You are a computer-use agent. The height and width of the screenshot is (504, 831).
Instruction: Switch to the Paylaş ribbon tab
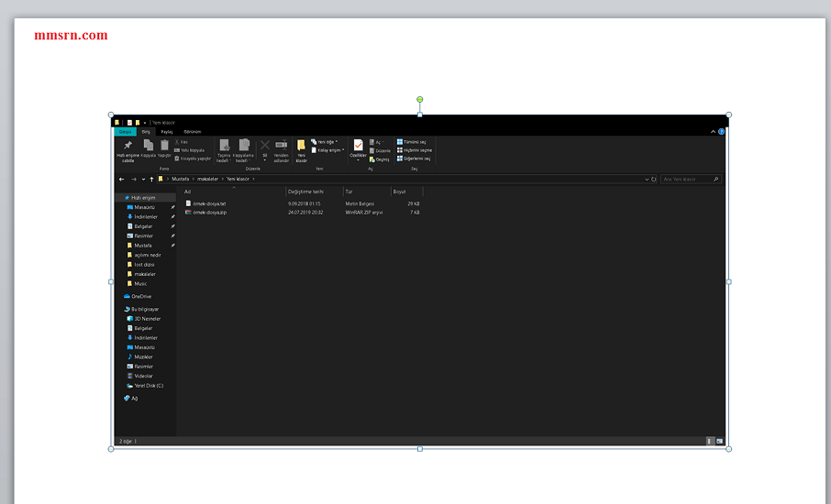coord(167,132)
